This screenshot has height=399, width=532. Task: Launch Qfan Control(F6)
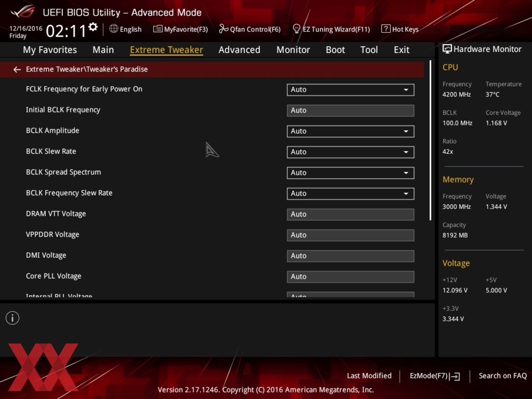point(250,29)
